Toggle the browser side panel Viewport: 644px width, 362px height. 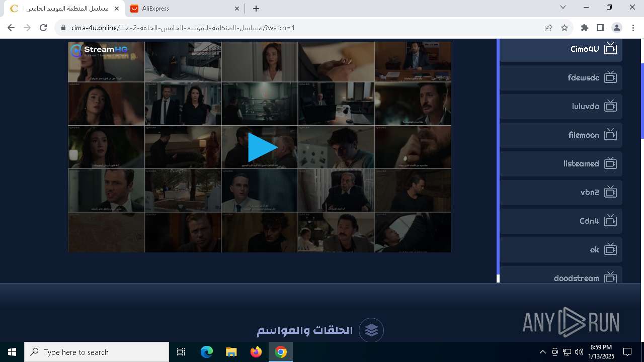pos(601,28)
